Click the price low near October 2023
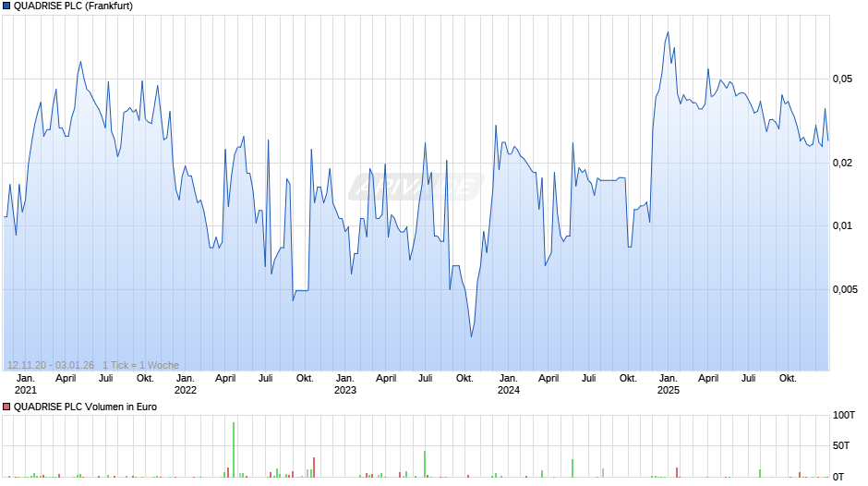 click(x=472, y=335)
